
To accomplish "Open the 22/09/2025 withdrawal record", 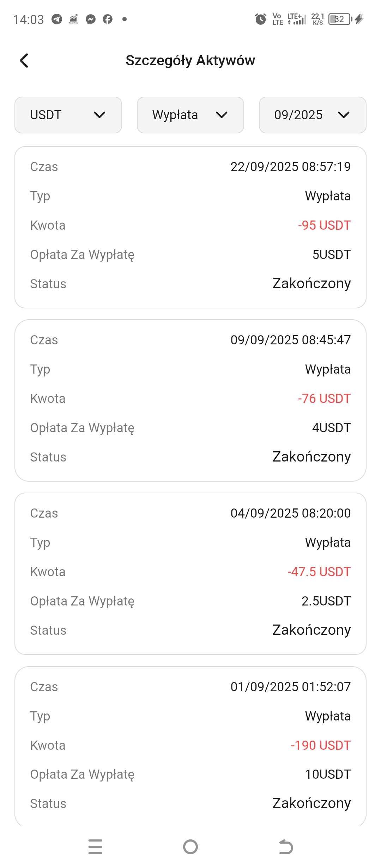I will pyautogui.click(x=190, y=227).
